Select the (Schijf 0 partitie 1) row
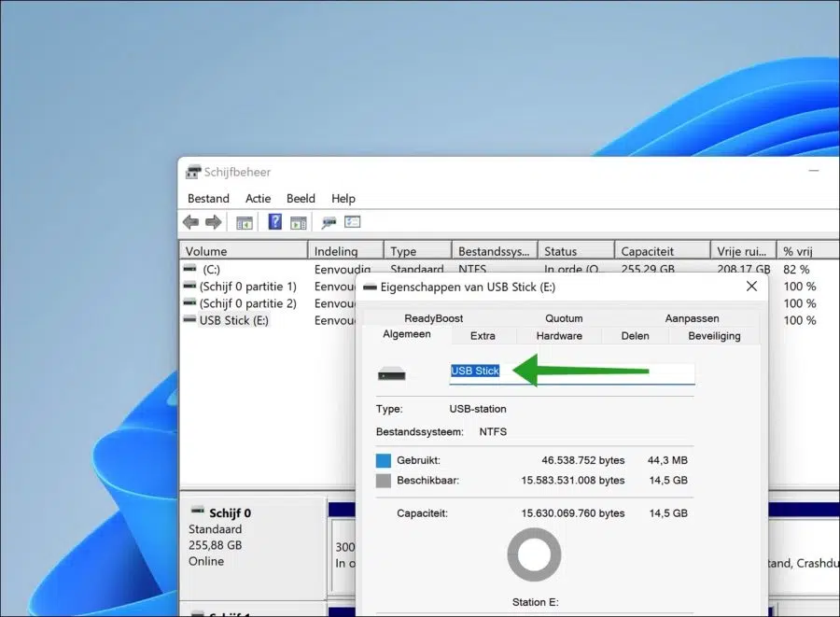 [248, 286]
